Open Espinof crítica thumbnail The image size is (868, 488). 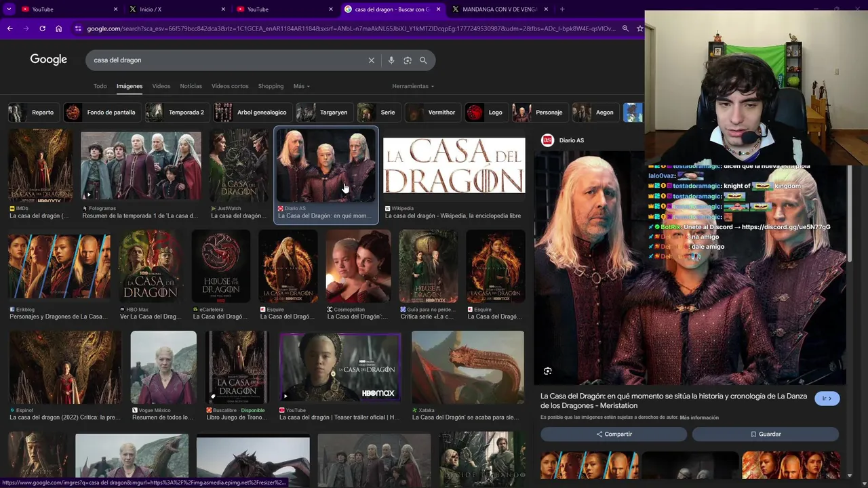point(65,367)
